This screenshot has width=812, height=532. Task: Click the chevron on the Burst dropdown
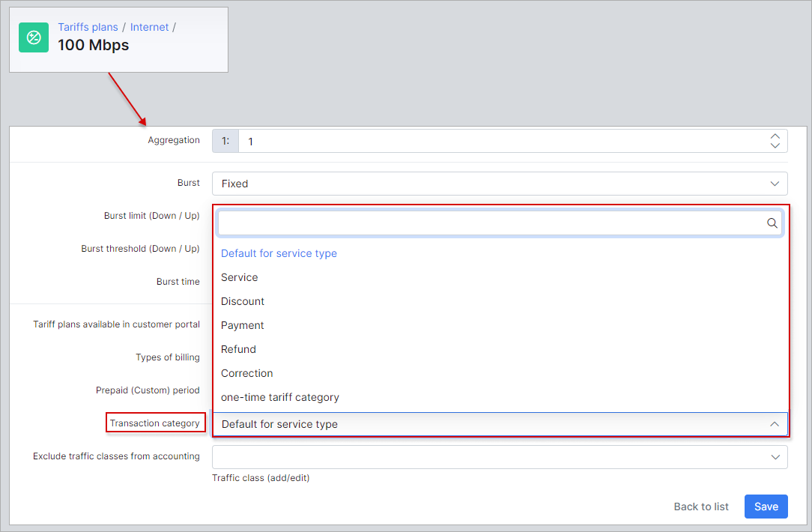tap(775, 184)
